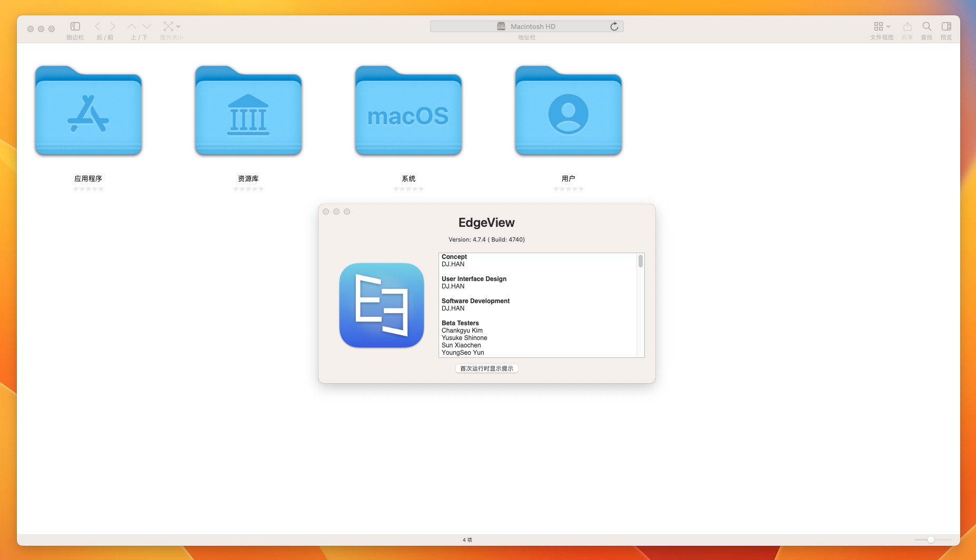Screen dimensions: 976x560
Task: Click 'YoungSeo Yun' in credits list
Action: click(463, 353)
